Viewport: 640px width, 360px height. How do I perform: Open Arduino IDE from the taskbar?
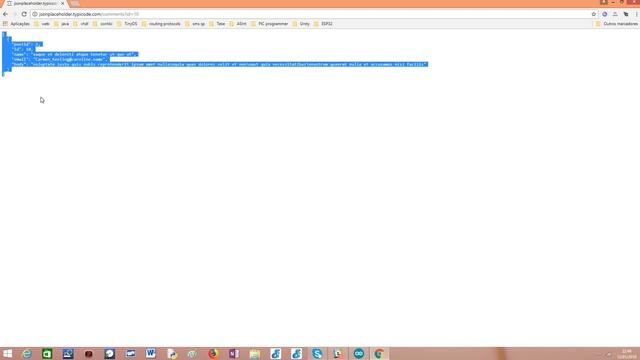click(359, 353)
